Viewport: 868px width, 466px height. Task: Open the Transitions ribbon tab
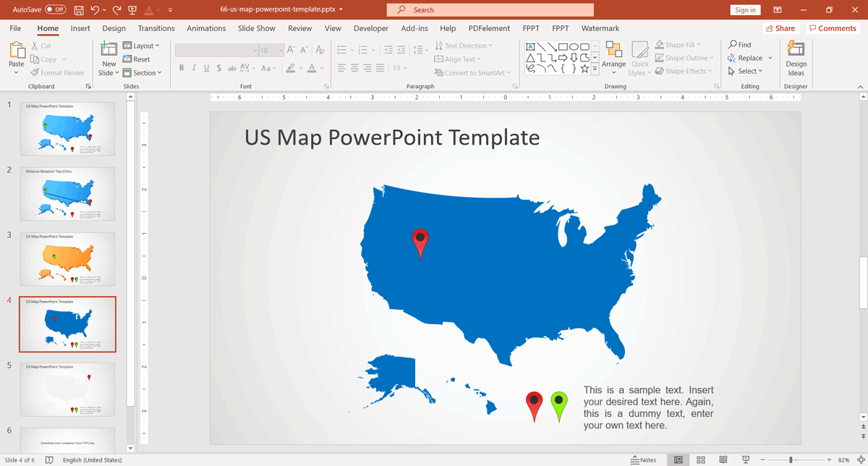[x=156, y=28]
